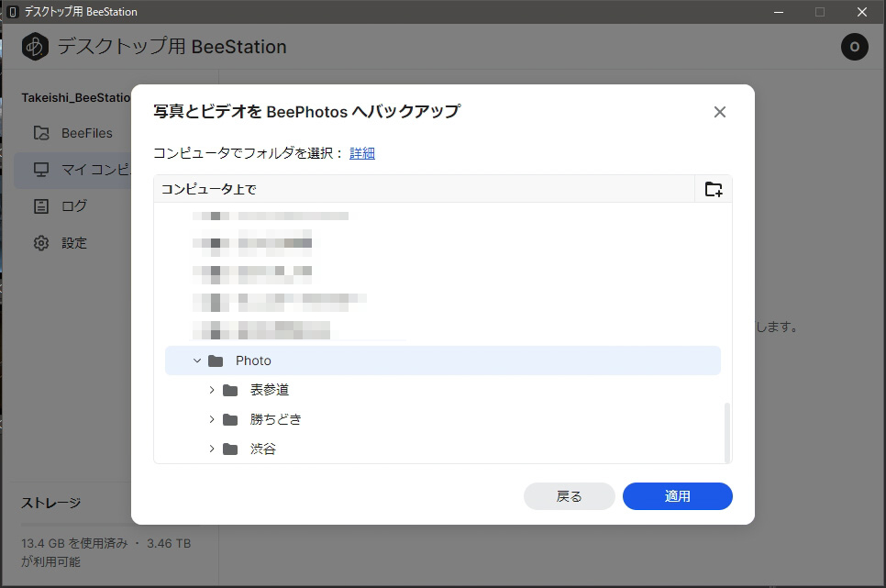Collapse the Photo folder tree
This screenshot has height=588, width=886.
click(x=196, y=360)
